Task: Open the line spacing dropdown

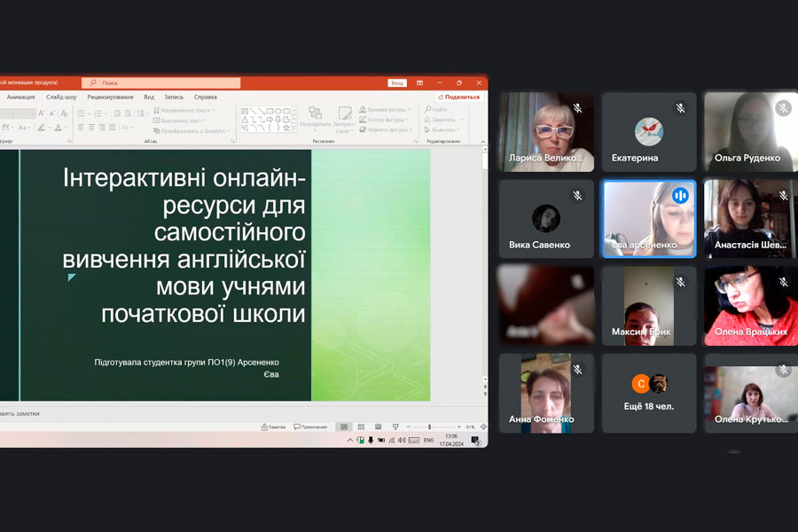Action: (142, 113)
